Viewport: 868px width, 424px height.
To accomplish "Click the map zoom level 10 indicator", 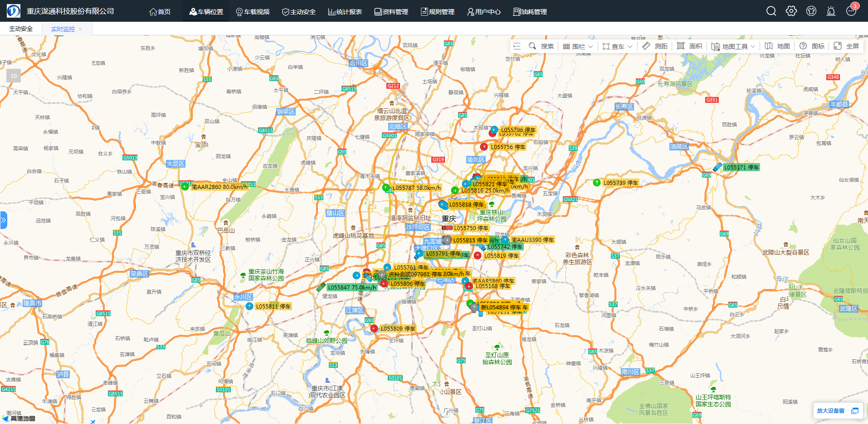I will [14, 76].
